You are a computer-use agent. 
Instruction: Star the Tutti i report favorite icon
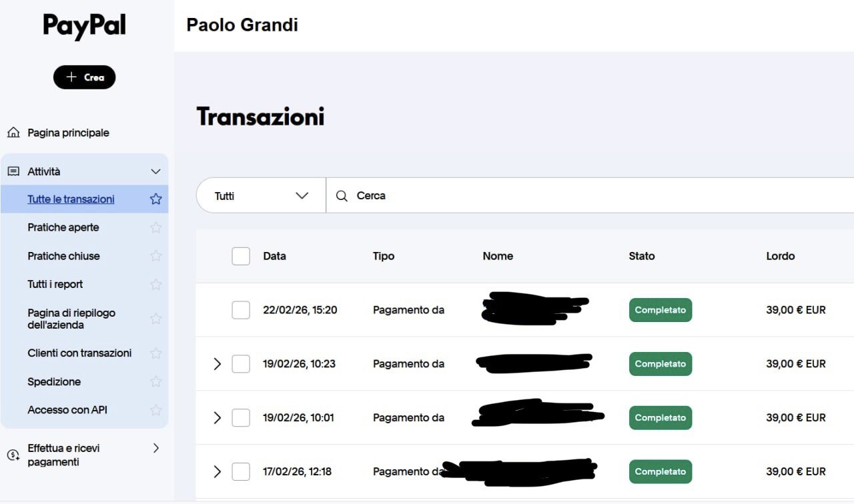pyautogui.click(x=156, y=284)
